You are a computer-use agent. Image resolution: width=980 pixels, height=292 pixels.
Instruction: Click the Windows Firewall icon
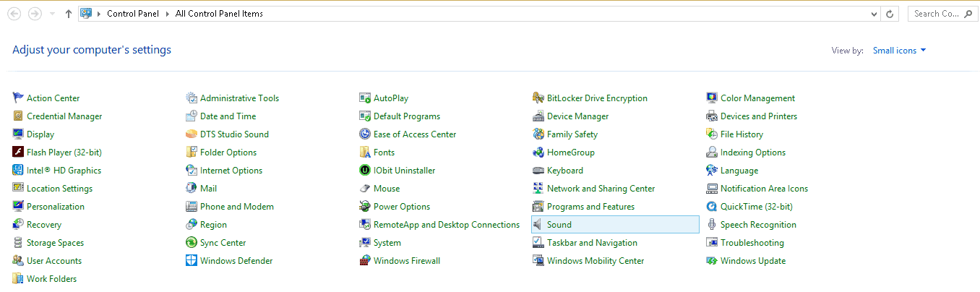tap(365, 260)
